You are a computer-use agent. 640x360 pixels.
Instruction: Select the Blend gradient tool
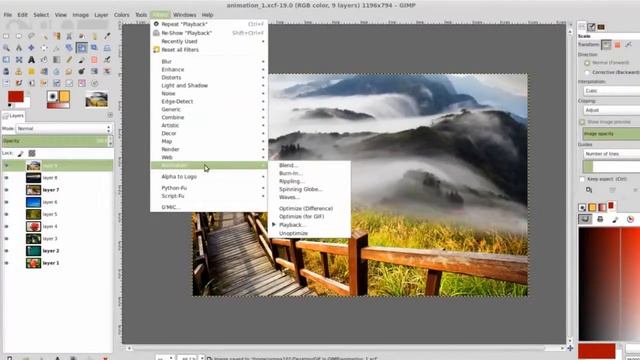(x=57, y=60)
